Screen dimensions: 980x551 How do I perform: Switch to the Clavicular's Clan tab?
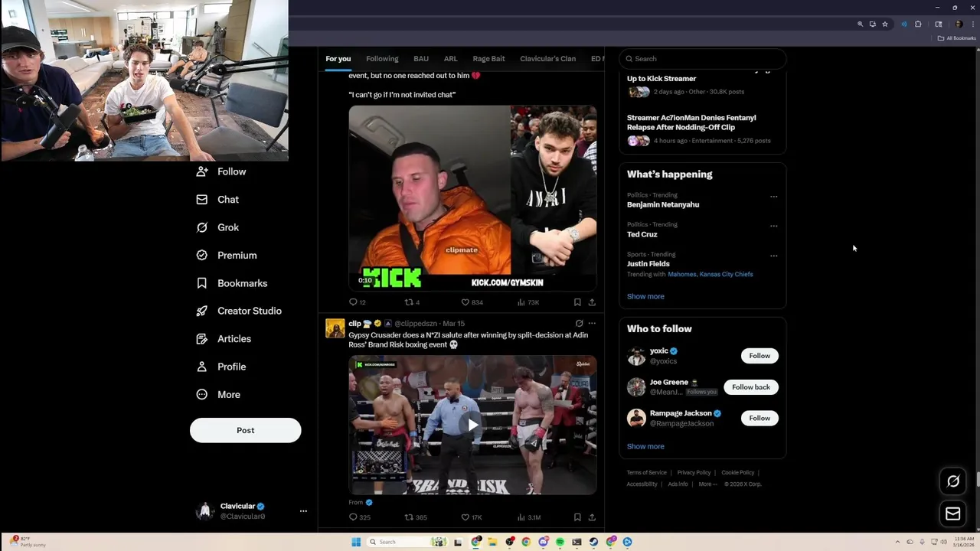pyautogui.click(x=547, y=59)
